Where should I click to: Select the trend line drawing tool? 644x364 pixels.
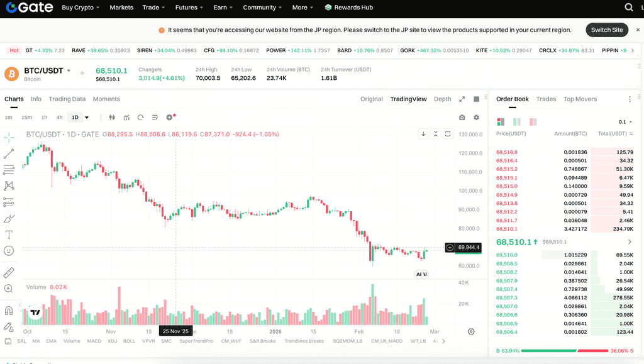pos(9,154)
